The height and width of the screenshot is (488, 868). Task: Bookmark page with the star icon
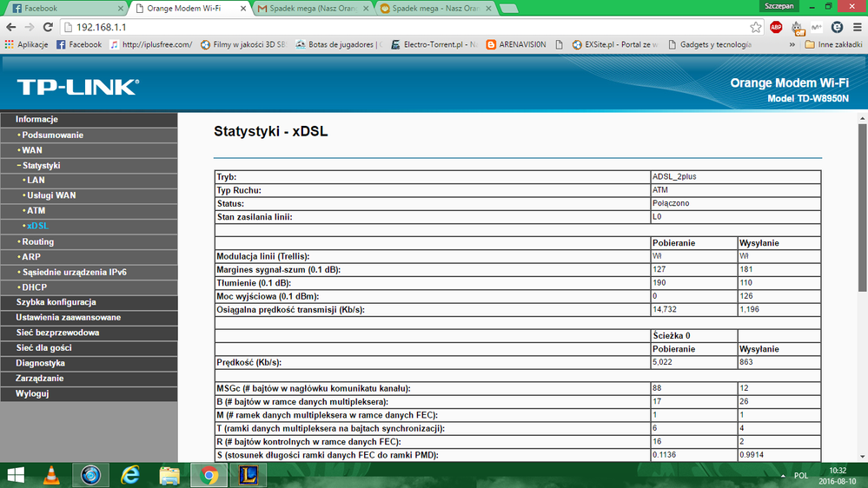pyautogui.click(x=756, y=27)
